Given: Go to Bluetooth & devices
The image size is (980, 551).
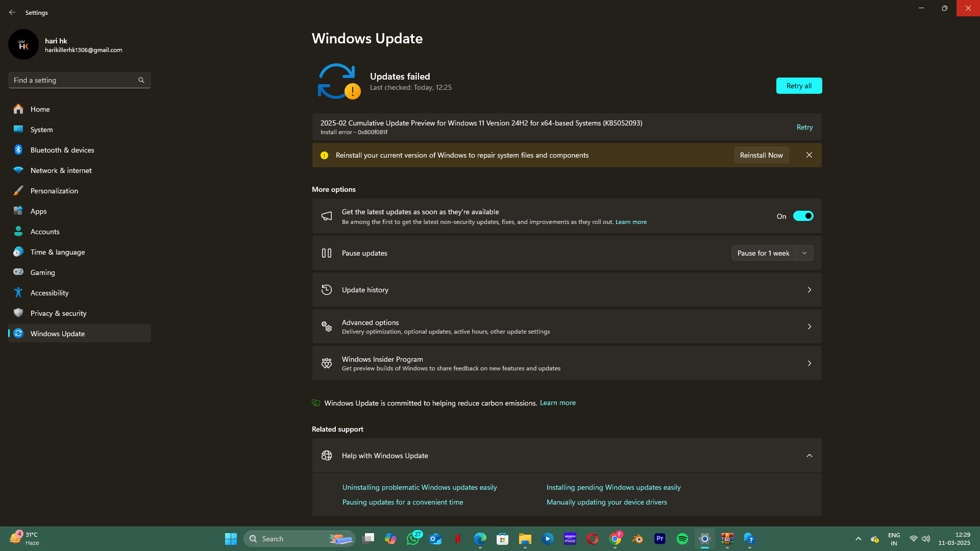Looking at the screenshot, I should pyautogui.click(x=80, y=150).
